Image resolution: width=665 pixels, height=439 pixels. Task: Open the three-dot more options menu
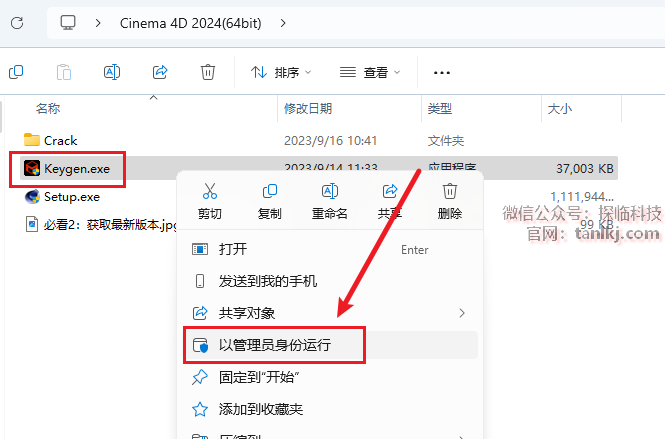441,72
